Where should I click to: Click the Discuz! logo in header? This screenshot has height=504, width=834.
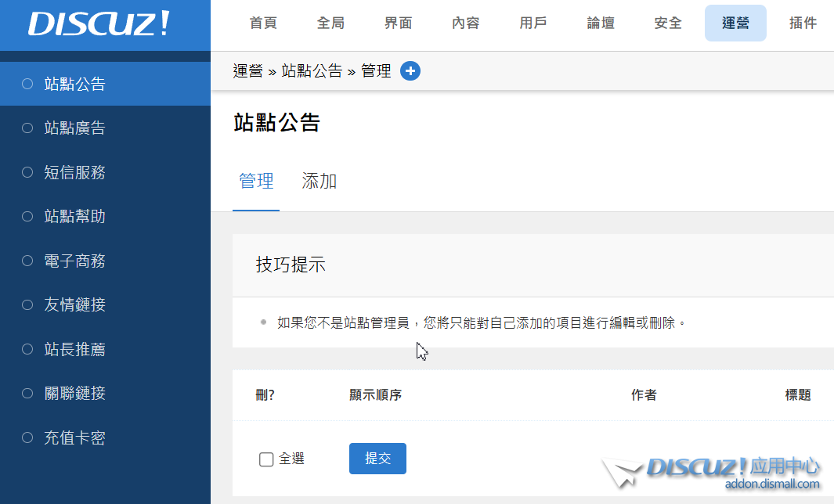click(x=99, y=24)
